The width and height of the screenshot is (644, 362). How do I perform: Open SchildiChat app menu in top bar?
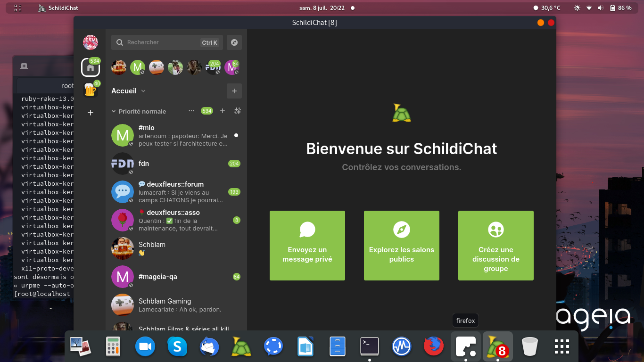pos(58,8)
